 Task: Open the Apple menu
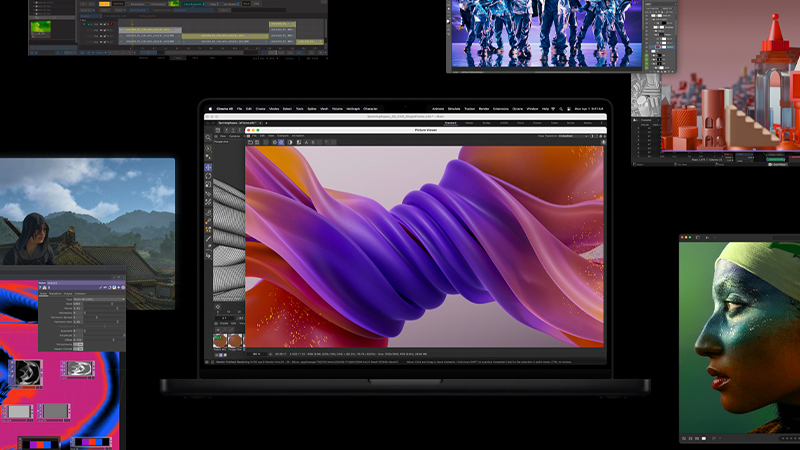coord(210,109)
